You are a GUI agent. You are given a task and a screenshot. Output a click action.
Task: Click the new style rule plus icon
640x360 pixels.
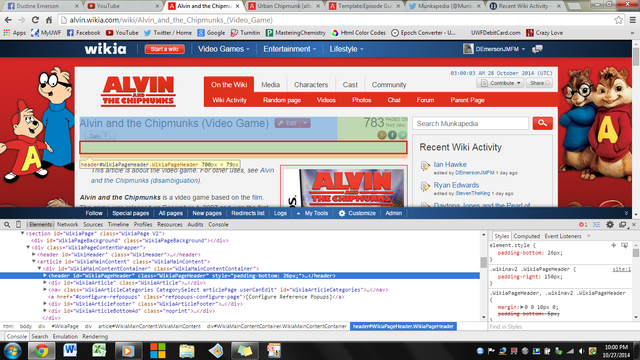coord(613,245)
